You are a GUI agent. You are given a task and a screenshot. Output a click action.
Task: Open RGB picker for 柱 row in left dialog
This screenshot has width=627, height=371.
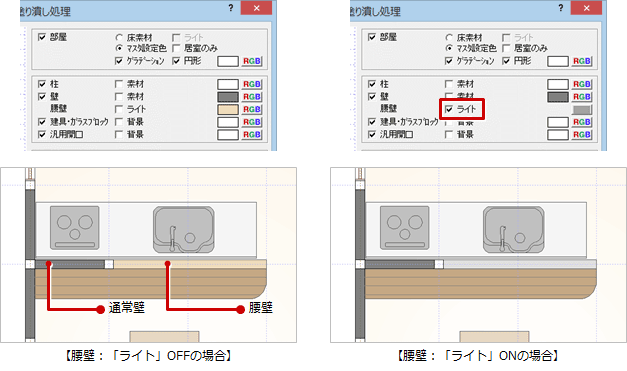click(252, 84)
